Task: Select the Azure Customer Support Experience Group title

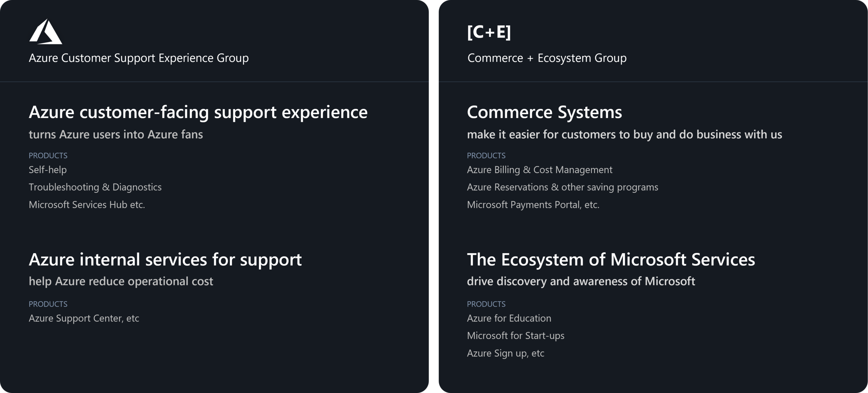Action: pos(139,58)
